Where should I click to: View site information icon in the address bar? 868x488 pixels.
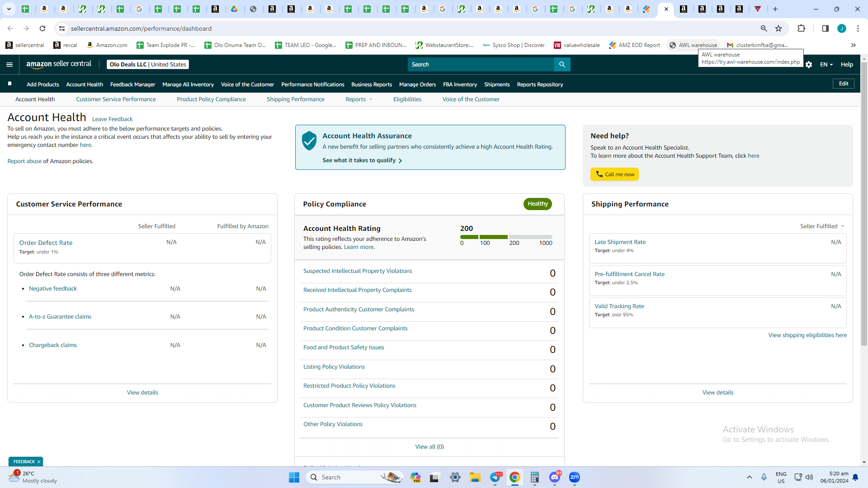pyautogui.click(x=62, y=28)
